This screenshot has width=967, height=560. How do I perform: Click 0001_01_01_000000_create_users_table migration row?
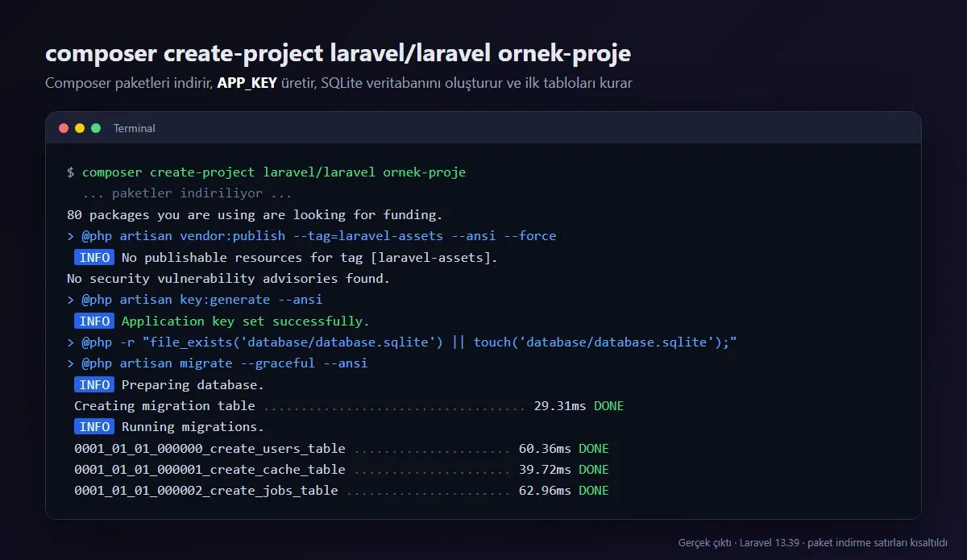342,448
